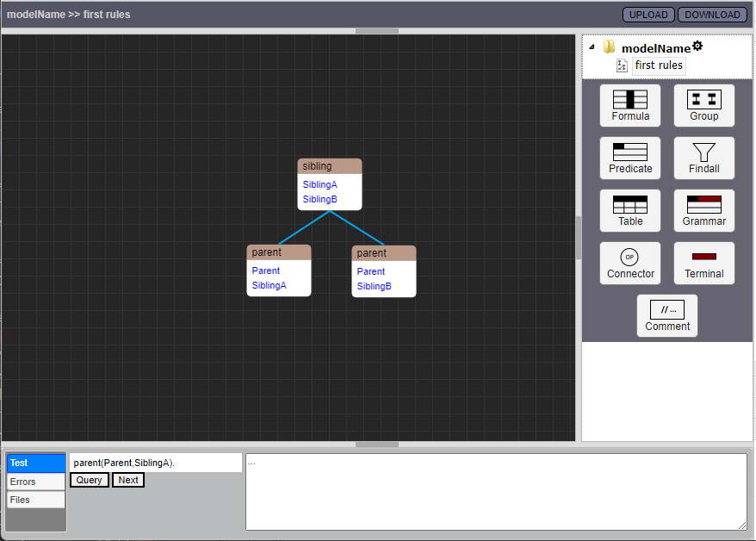Select the Terminal tool icon

703,263
